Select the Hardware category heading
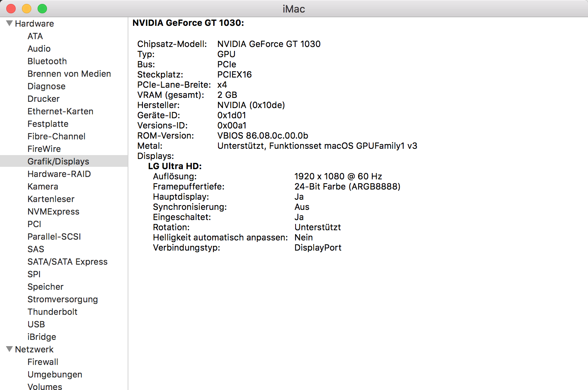588x390 pixels. [34, 23]
